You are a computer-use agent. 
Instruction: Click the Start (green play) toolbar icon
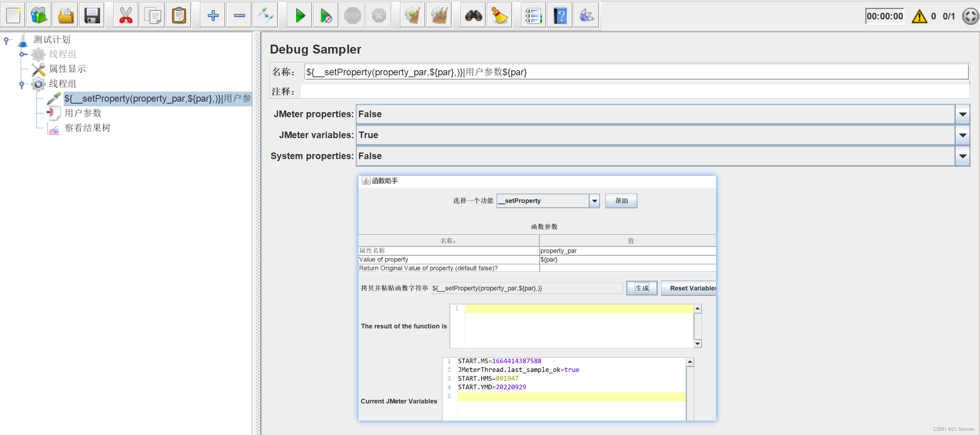coord(300,16)
